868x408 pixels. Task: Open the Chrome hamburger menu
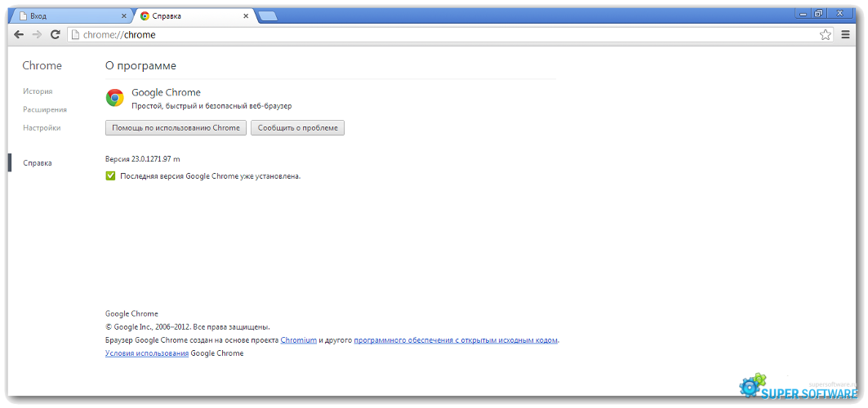pyautogui.click(x=845, y=35)
